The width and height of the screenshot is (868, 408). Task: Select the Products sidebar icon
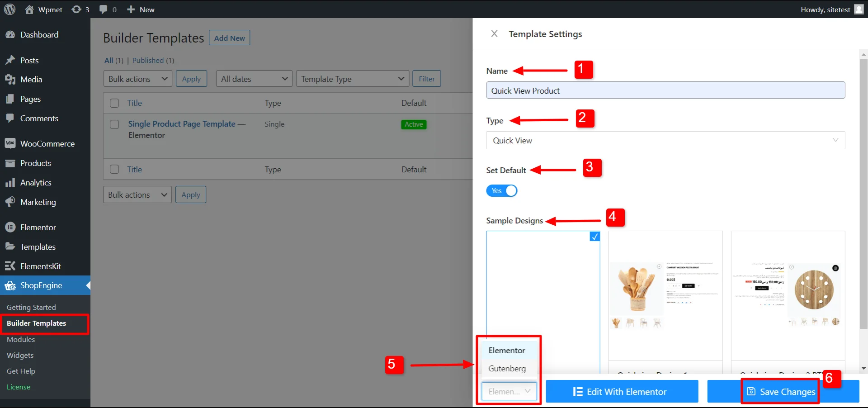coord(10,163)
